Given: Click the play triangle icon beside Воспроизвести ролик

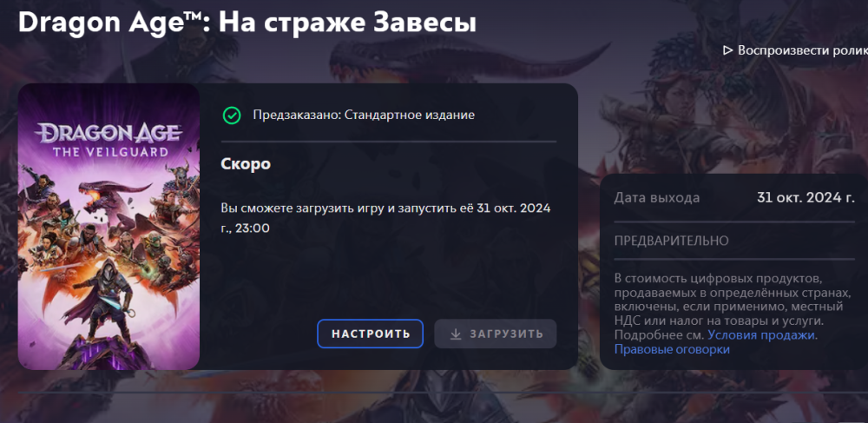Looking at the screenshot, I should (x=728, y=50).
